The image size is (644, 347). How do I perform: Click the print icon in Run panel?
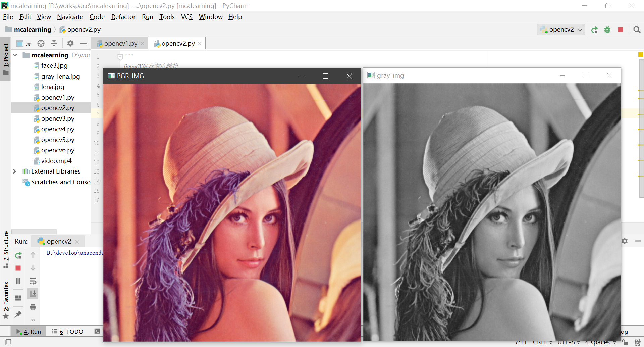tap(33, 307)
